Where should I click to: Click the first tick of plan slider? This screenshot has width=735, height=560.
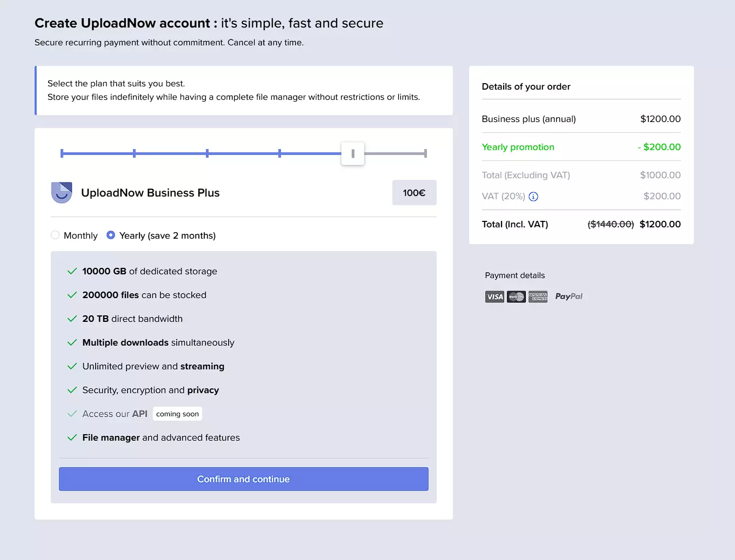(x=62, y=153)
